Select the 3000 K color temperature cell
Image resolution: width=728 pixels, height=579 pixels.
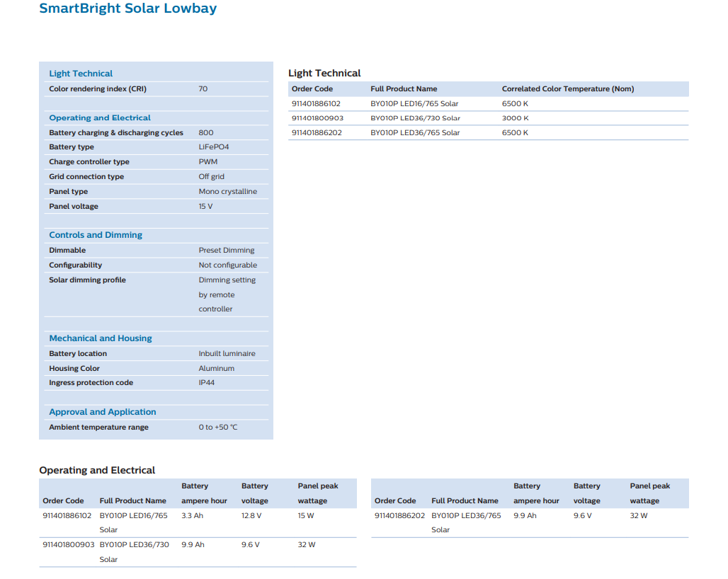click(515, 118)
